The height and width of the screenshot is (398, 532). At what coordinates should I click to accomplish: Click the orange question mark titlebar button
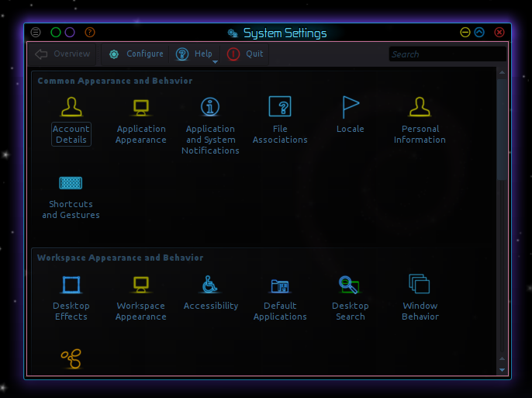click(90, 33)
